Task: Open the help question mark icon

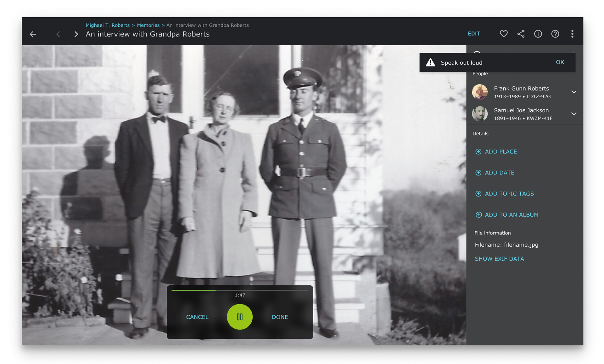Action: coord(555,34)
